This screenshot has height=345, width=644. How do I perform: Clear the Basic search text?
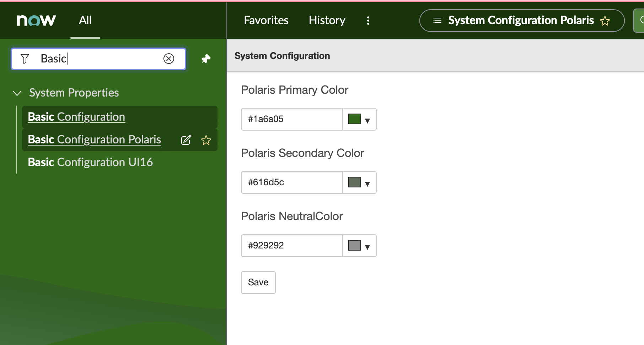(169, 59)
